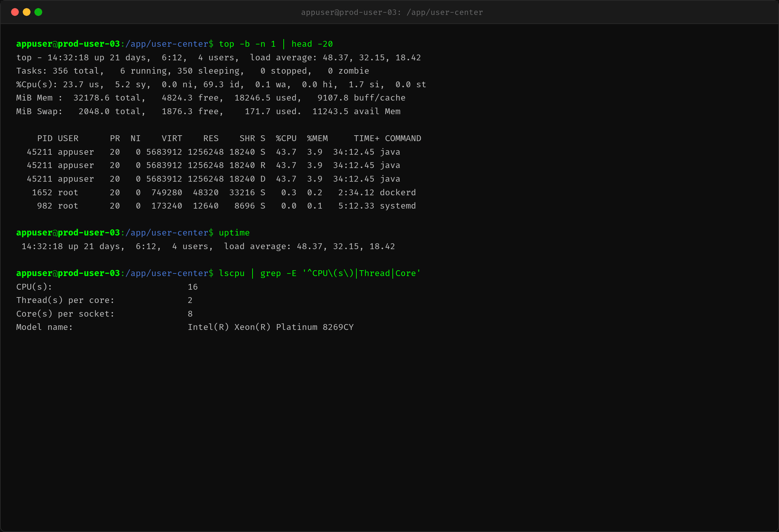Viewport: 779px width, 532px height.
Task: Click dockerd's VIRT value '749280'
Action: click(167, 193)
